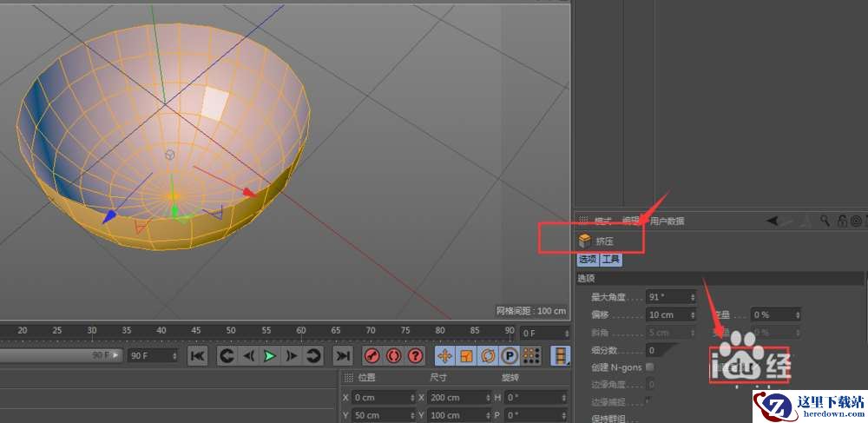
Task: Open keyframe selection question-mark icon
Action: coord(415,356)
